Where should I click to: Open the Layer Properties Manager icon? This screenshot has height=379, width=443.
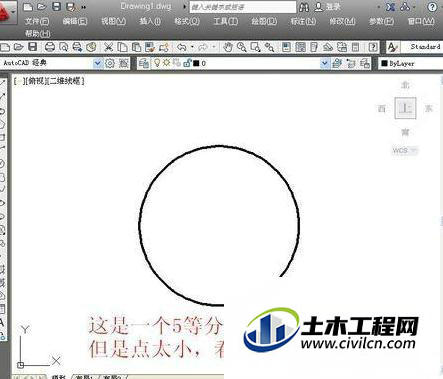coord(144,63)
